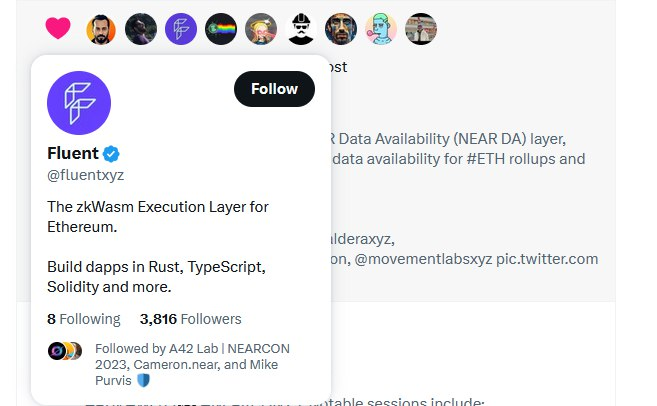Open the pic.twitter.com link
This screenshot has height=406, width=657.
click(x=548, y=259)
